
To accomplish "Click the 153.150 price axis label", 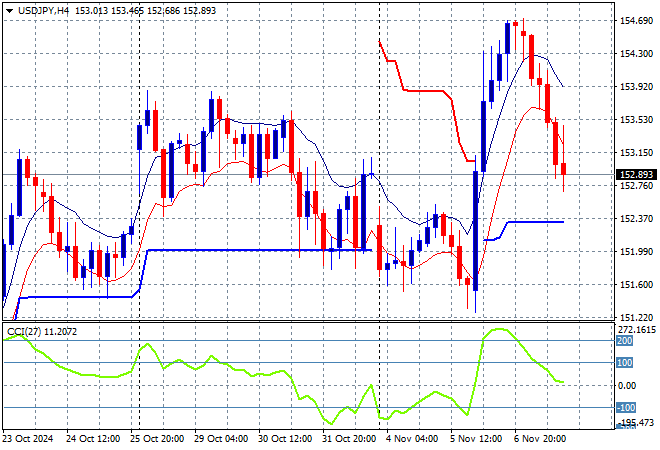I will tap(636, 152).
